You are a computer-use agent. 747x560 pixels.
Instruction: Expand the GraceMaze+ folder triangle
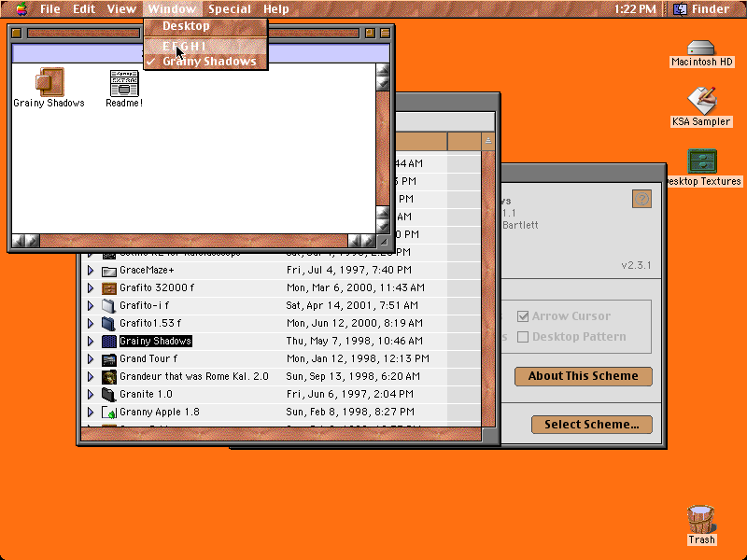click(91, 271)
